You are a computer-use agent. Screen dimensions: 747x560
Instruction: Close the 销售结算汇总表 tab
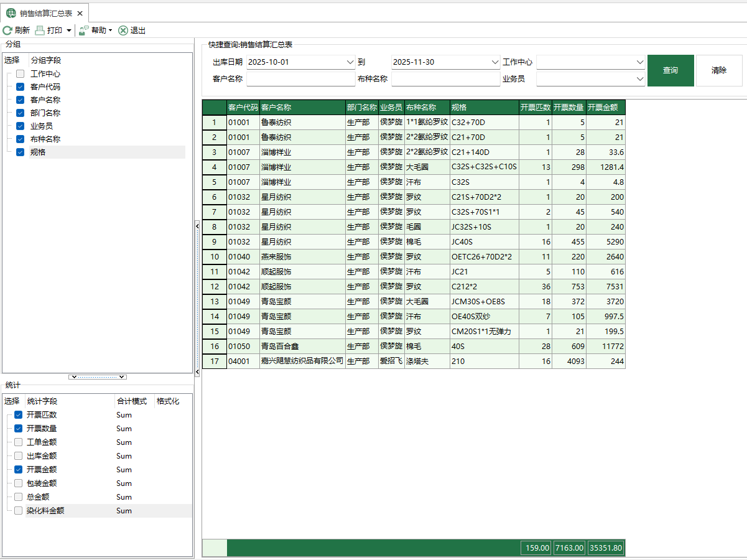point(80,13)
